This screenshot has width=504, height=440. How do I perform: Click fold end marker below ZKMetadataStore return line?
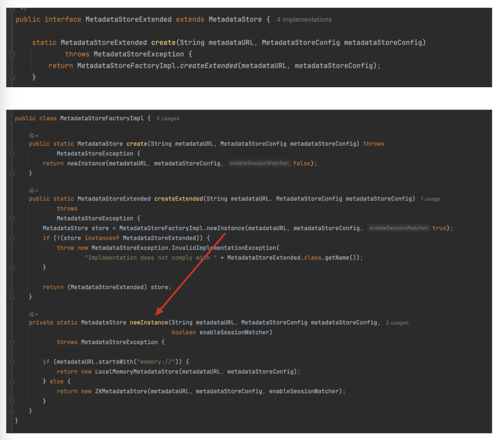(12, 401)
